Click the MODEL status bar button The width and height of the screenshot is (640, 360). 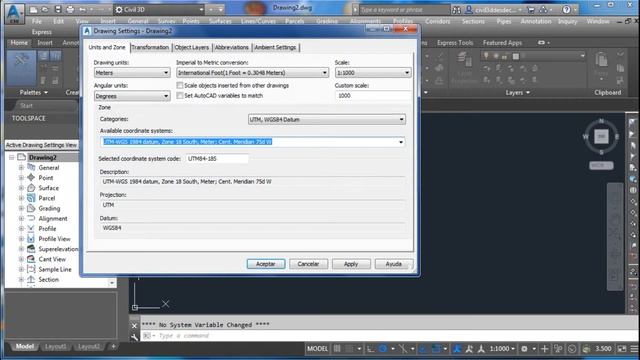pyautogui.click(x=317, y=349)
